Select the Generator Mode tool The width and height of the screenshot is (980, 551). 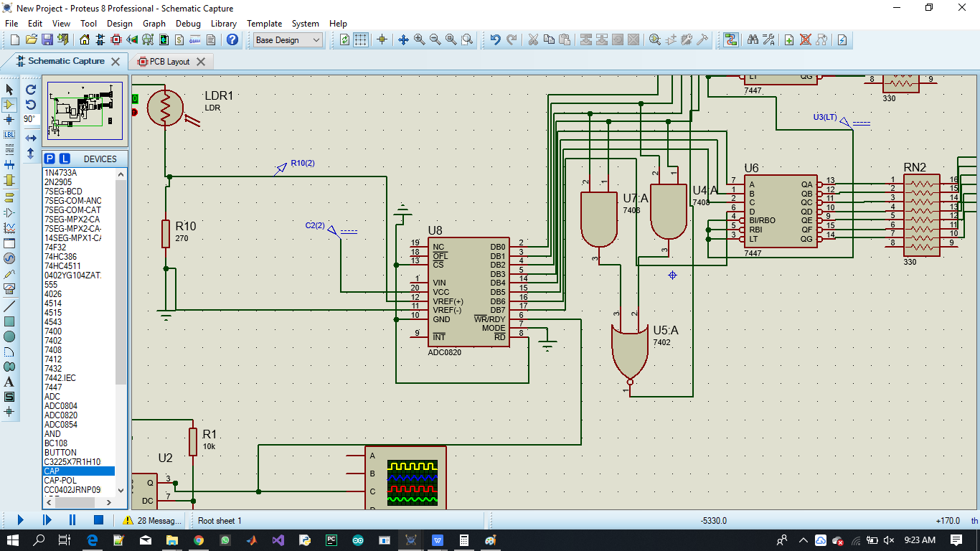pyautogui.click(x=9, y=258)
